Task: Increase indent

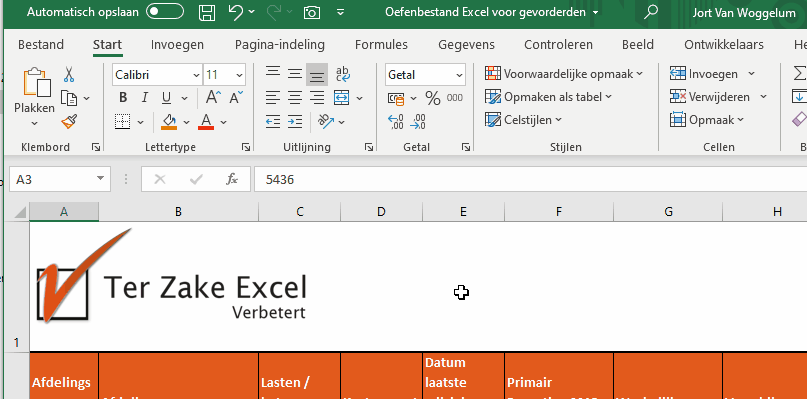Action: point(294,122)
